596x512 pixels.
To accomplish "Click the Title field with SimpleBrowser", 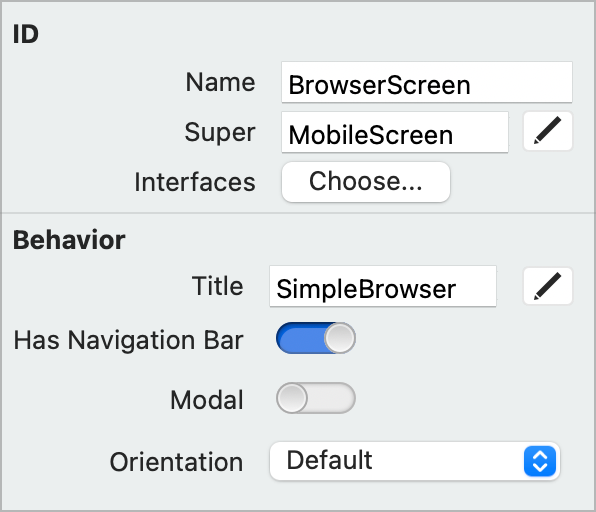I will (383, 286).
